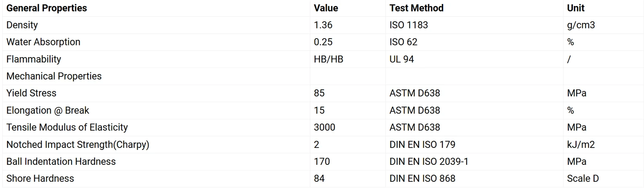Screen dimensions: 644x195
Task: Click the General Properties column header
Action: point(47,8)
